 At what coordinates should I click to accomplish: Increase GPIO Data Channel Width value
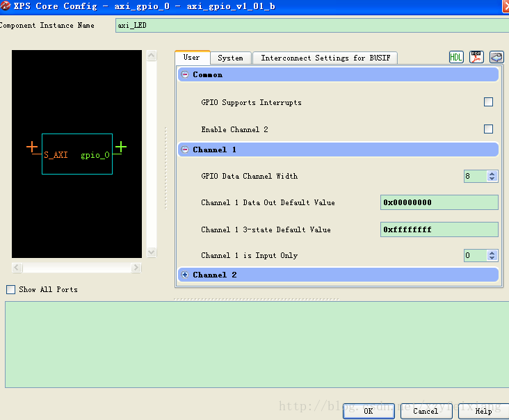[x=492, y=174]
